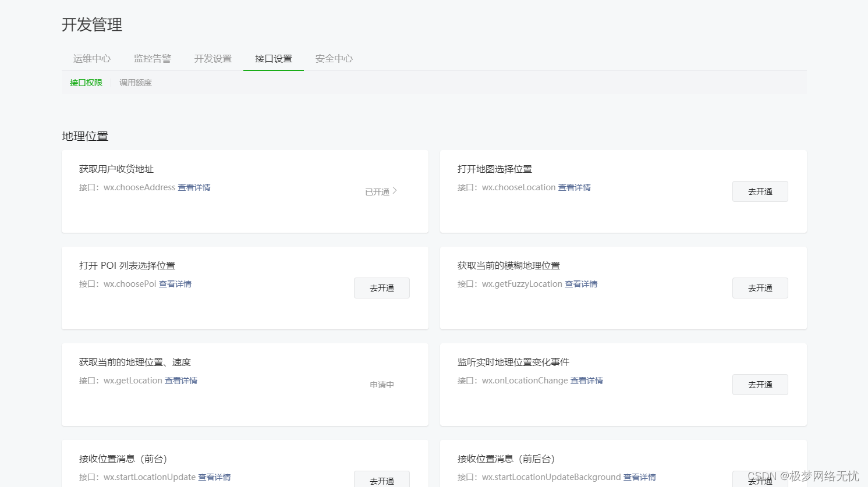View details link for wx.startLocationUpdate

tap(214, 477)
